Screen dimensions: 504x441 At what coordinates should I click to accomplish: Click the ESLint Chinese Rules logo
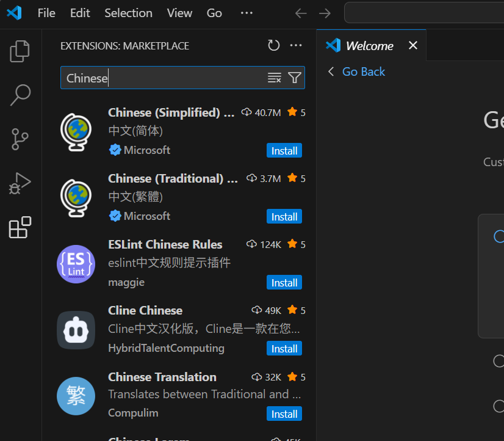pyautogui.click(x=76, y=264)
